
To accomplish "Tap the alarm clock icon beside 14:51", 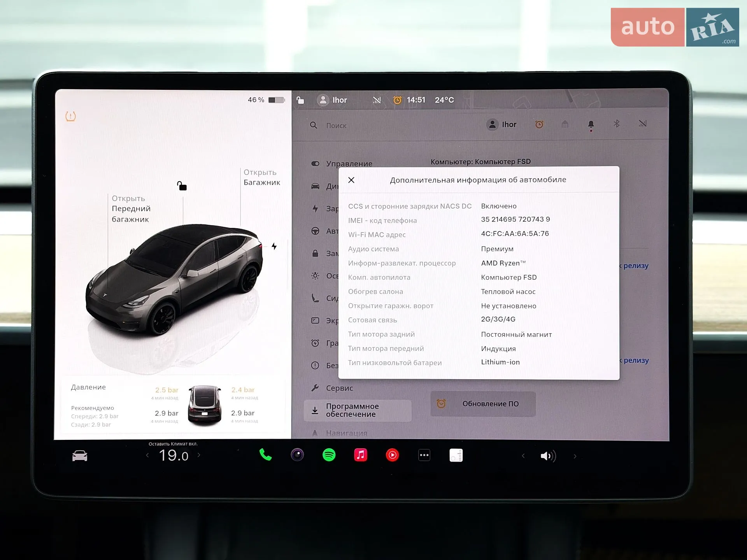I will 397,100.
